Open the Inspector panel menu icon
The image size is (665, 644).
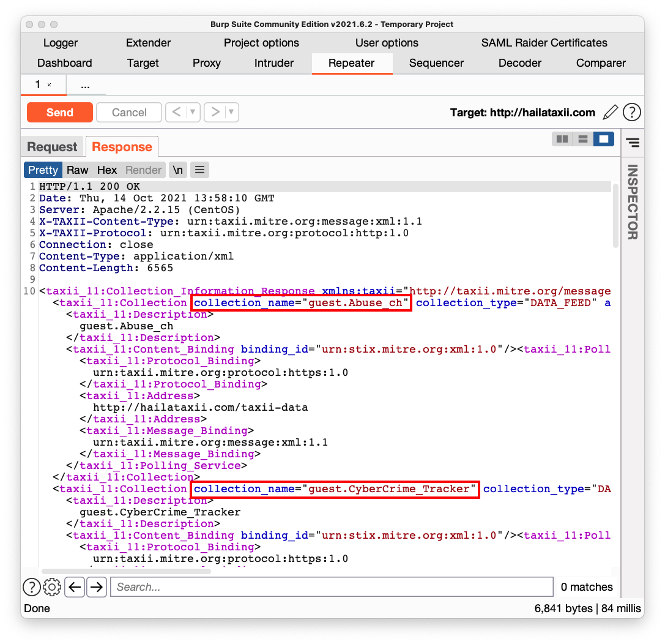click(x=633, y=143)
